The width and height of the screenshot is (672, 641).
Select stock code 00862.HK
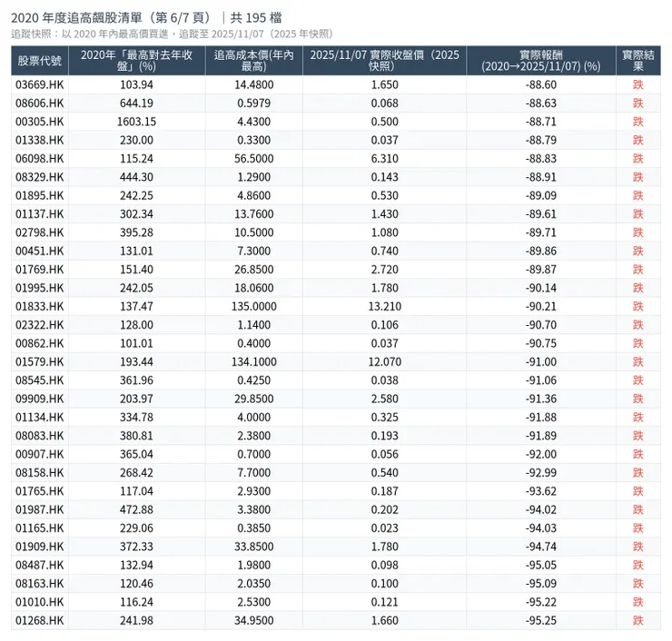pyautogui.click(x=39, y=343)
